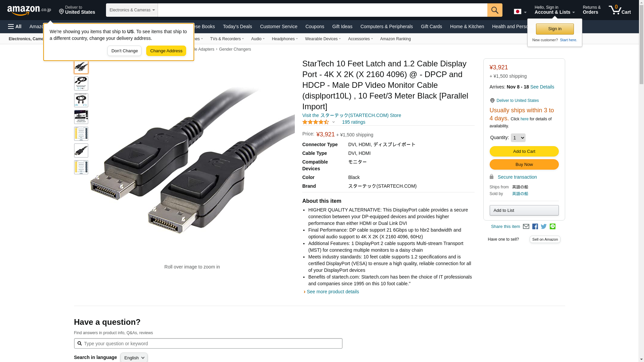Open the search language English dropdown

click(x=134, y=358)
